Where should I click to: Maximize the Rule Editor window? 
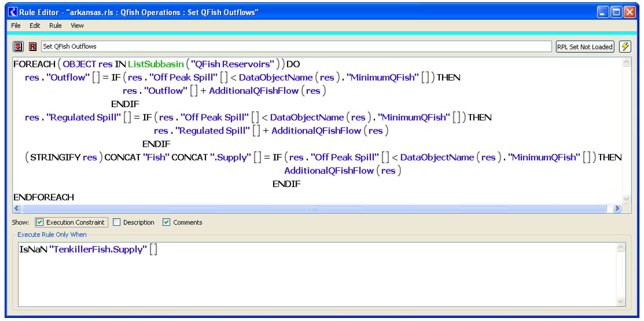click(616, 12)
